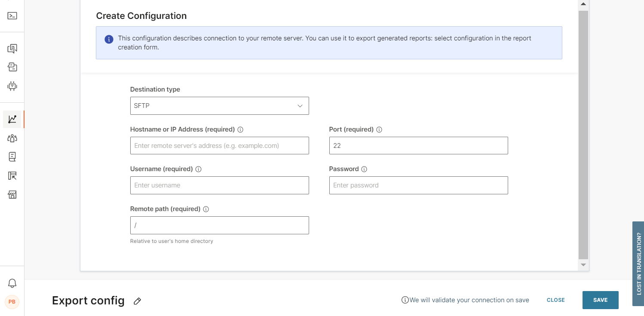Open notifications bell icon
This screenshot has width=644, height=316.
12,283
